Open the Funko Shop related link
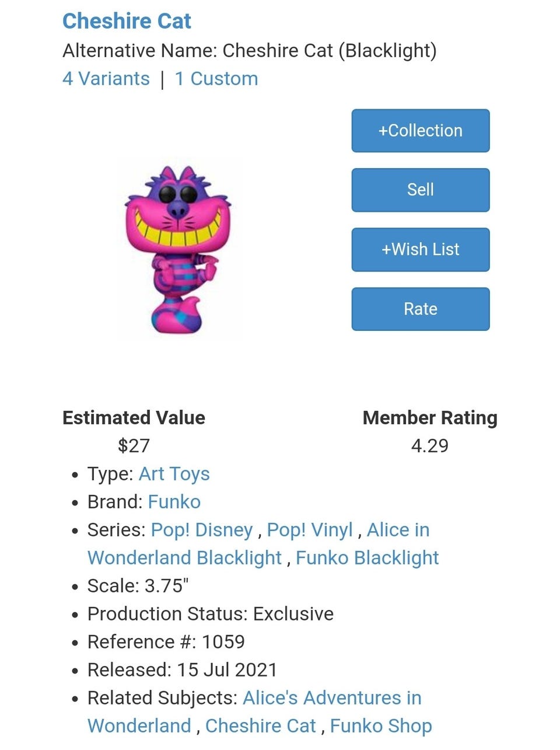The width and height of the screenshot is (560, 750). [x=380, y=726]
